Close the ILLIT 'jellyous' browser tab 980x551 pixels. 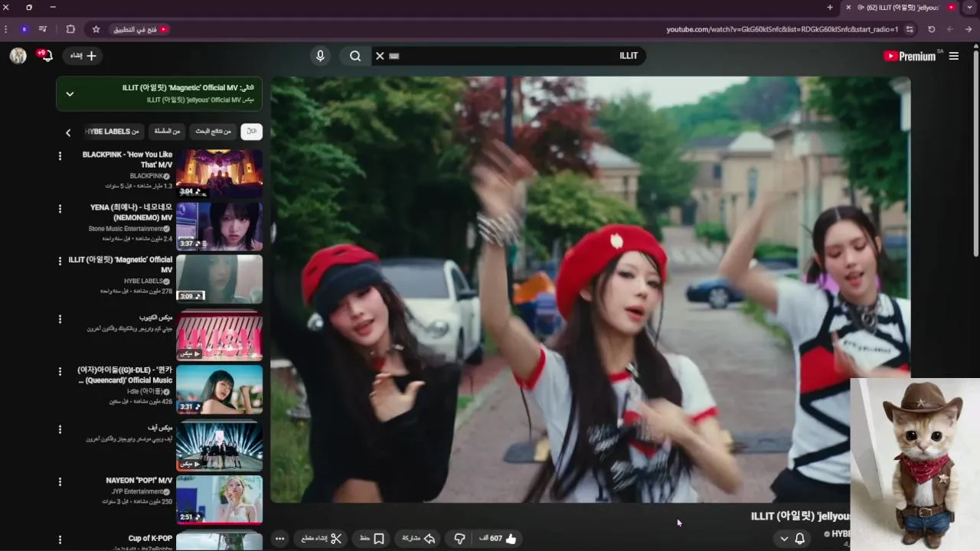[848, 8]
